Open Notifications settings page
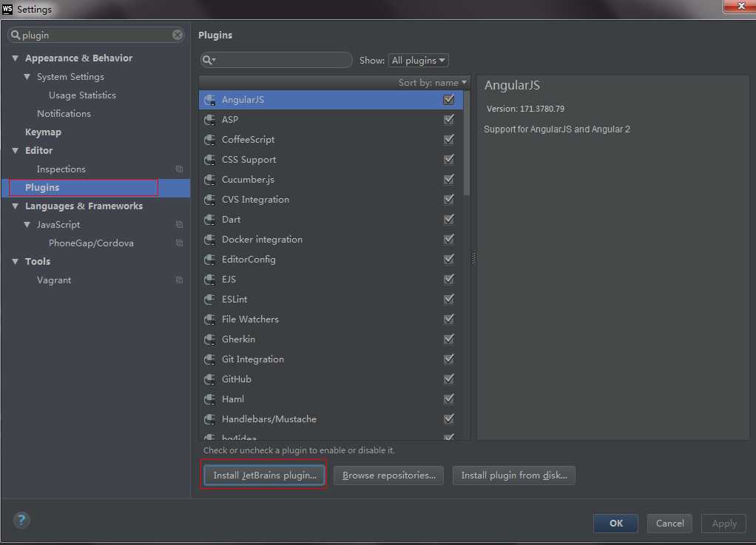Screen dimensions: 756x545 point(64,114)
